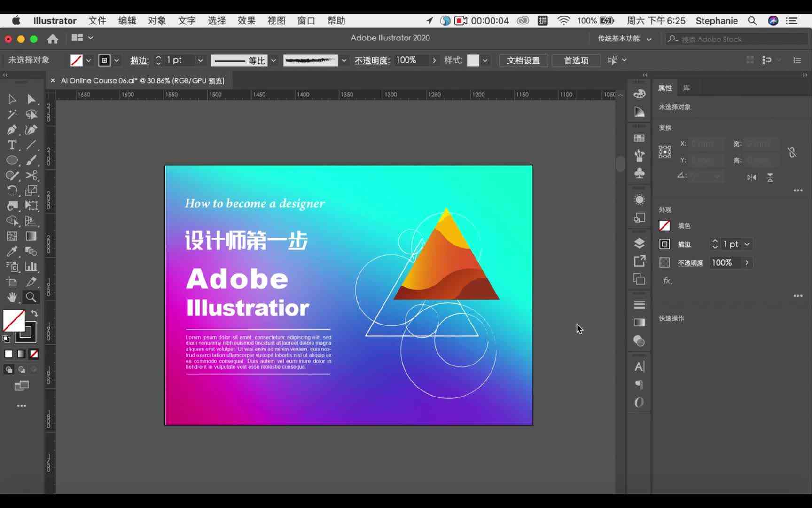Set paint mode to Gradient
Image resolution: width=812 pixels, height=508 pixels.
click(x=21, y=354)
